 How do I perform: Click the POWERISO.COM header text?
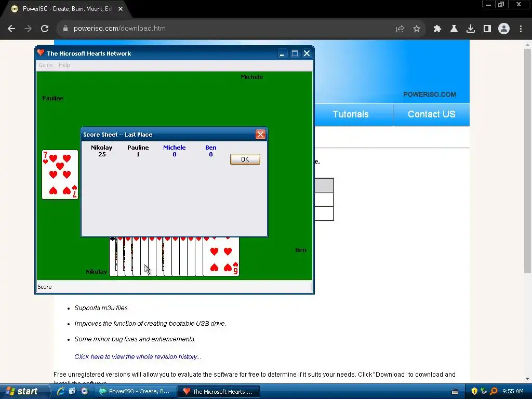[x=429, y=95]
